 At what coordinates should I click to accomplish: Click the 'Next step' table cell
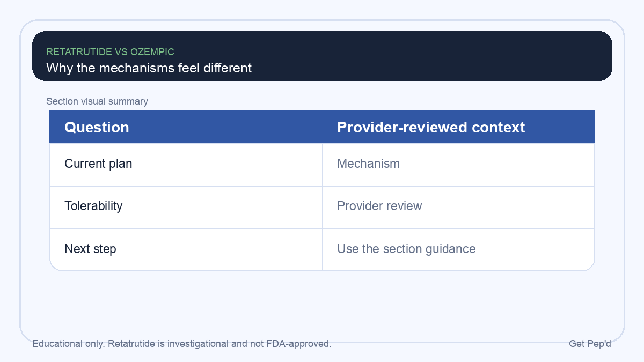[x=186, y=249]
